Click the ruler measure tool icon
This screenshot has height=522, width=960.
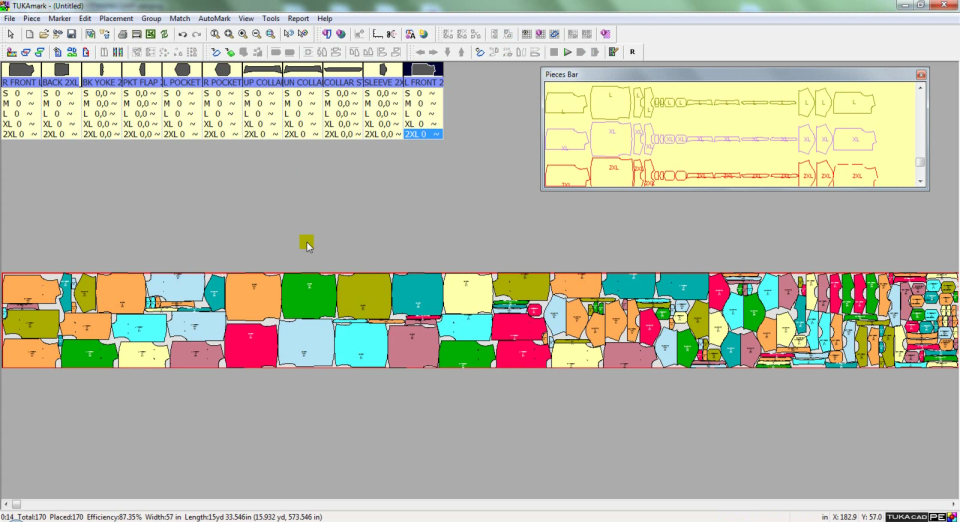click(378, 34)
